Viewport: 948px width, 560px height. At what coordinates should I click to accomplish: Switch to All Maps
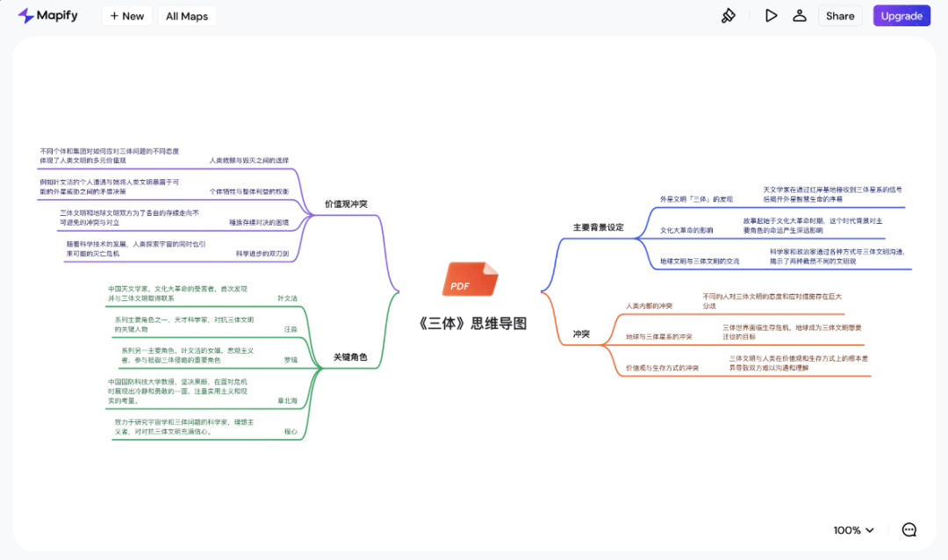click(x=186, y=15)
